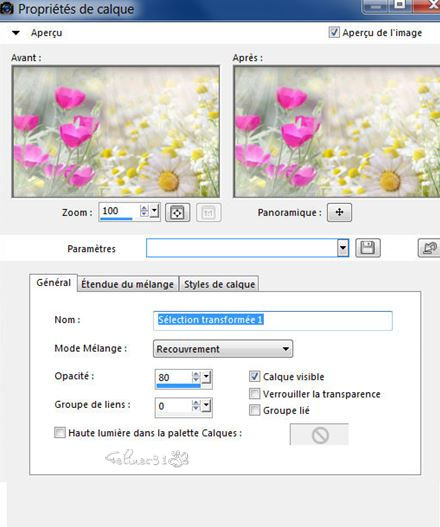The width and height of the screenshot is (440, 527).
Task: Click the save preset floppy disk icon
Action: [x=368, y=248]
